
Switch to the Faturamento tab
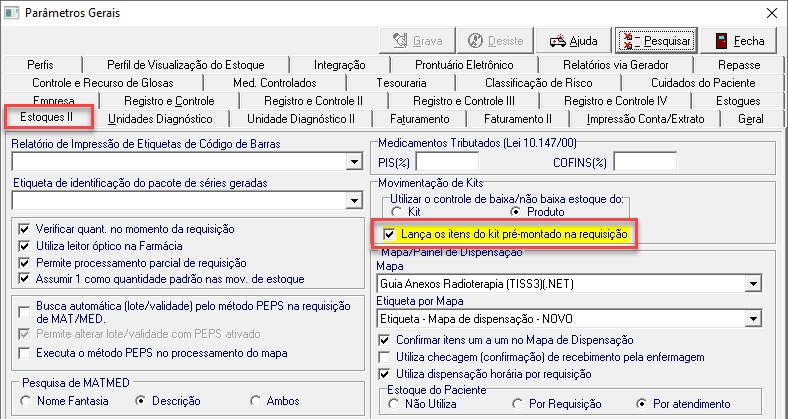[420, 120]
